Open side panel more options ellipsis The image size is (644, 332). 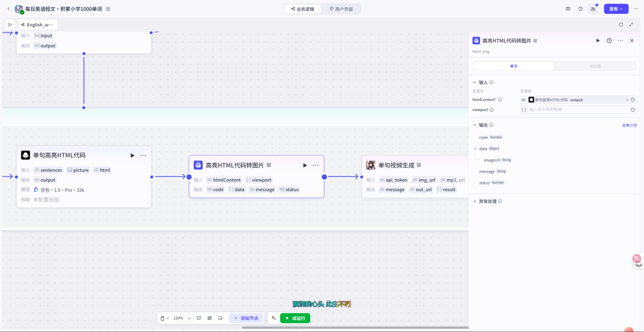coord(621,41)
